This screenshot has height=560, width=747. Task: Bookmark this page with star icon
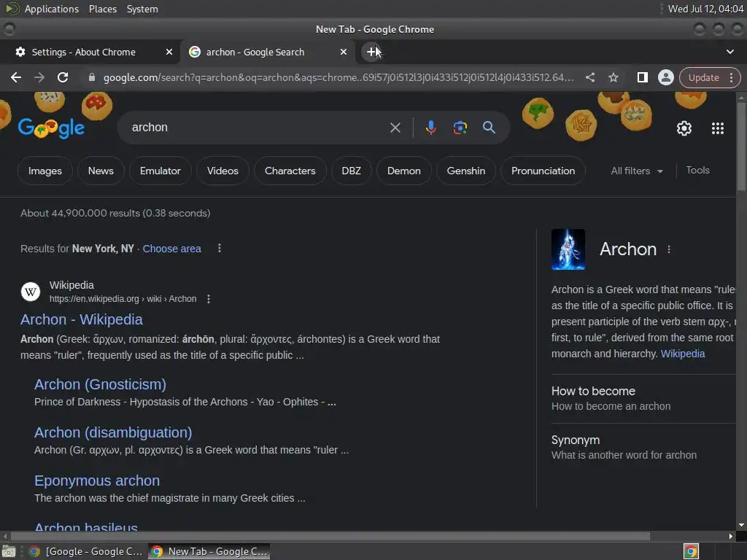pos(614,77)
